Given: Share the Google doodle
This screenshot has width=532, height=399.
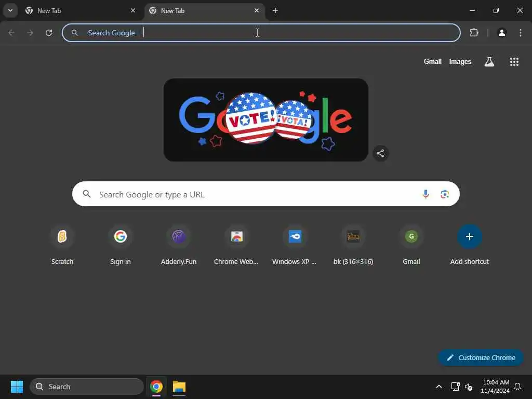Looking at the screenshot, I should click(x=380, y=153).
